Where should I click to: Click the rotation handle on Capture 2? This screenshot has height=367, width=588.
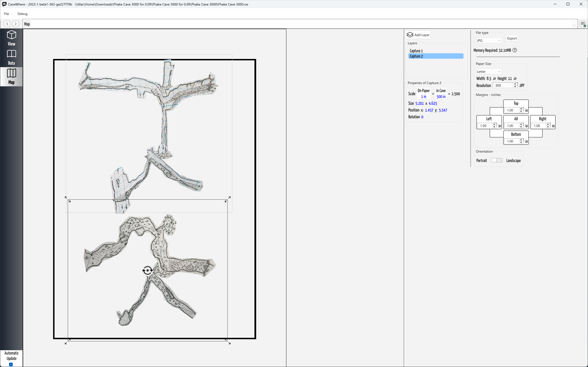(x=147, y=270)
